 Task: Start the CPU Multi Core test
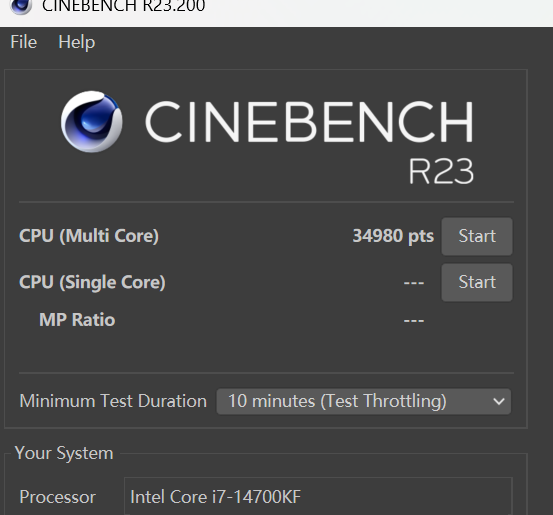(477, 236)
